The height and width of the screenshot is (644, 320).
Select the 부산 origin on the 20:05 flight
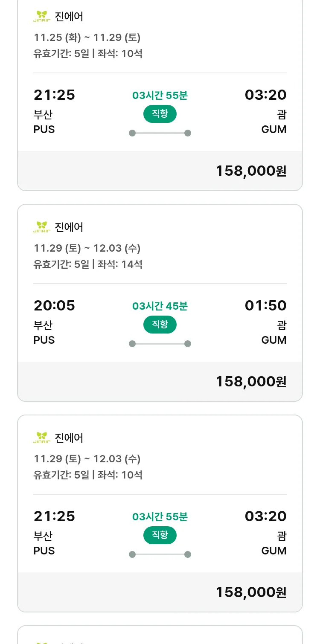click(x=43, y=325)
